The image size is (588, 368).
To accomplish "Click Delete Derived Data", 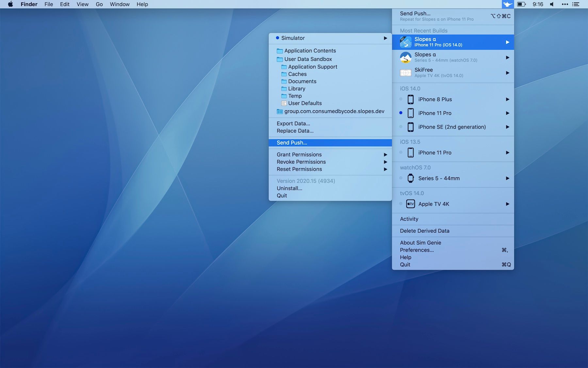I will click(453, 231).
